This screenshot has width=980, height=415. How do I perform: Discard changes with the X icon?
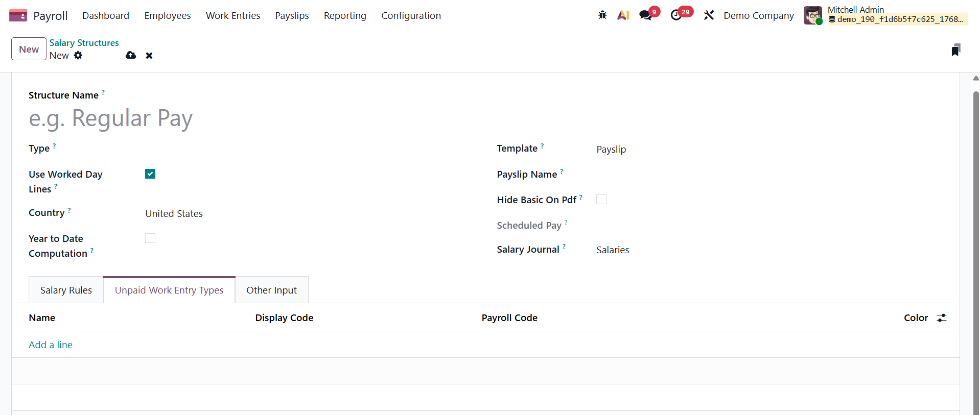[149, 55]
